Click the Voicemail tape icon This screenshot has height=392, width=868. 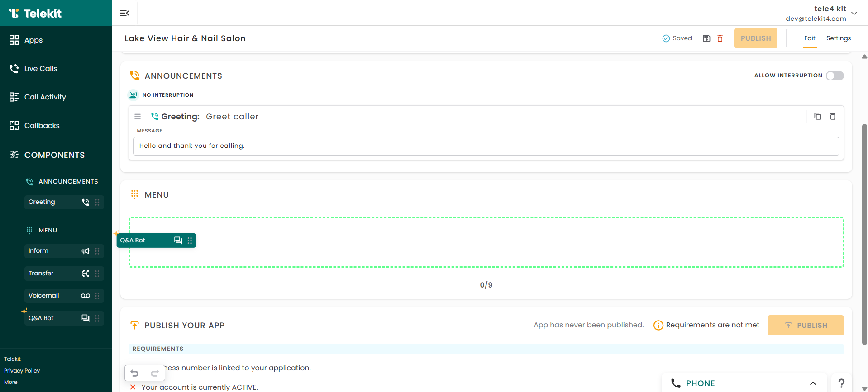pyautogui.click(x=86, y=296)
